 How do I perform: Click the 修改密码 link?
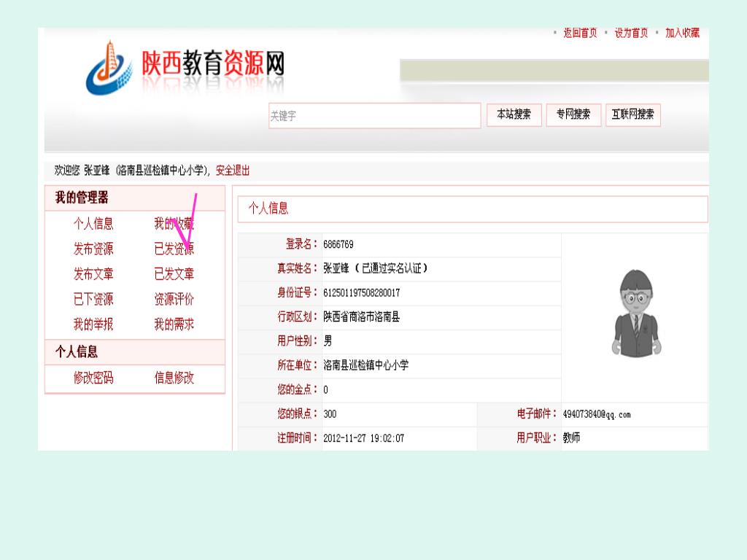(93, 378)
